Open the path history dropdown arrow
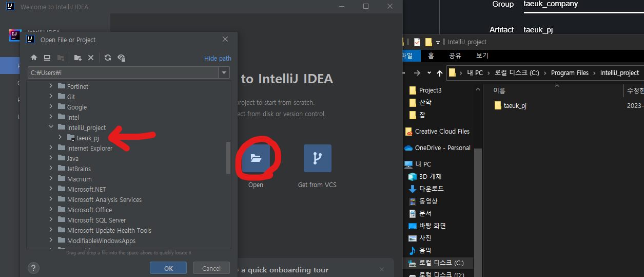 [224, 73]
